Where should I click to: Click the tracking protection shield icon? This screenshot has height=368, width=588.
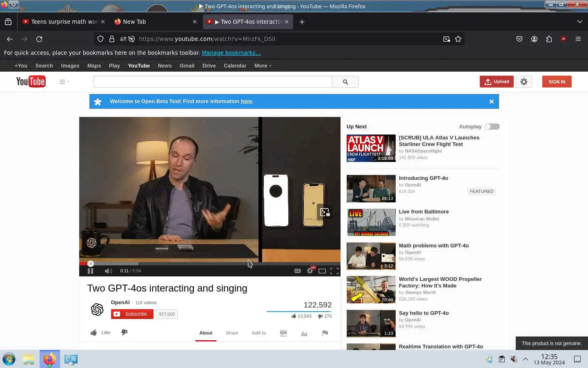(100, 39)
